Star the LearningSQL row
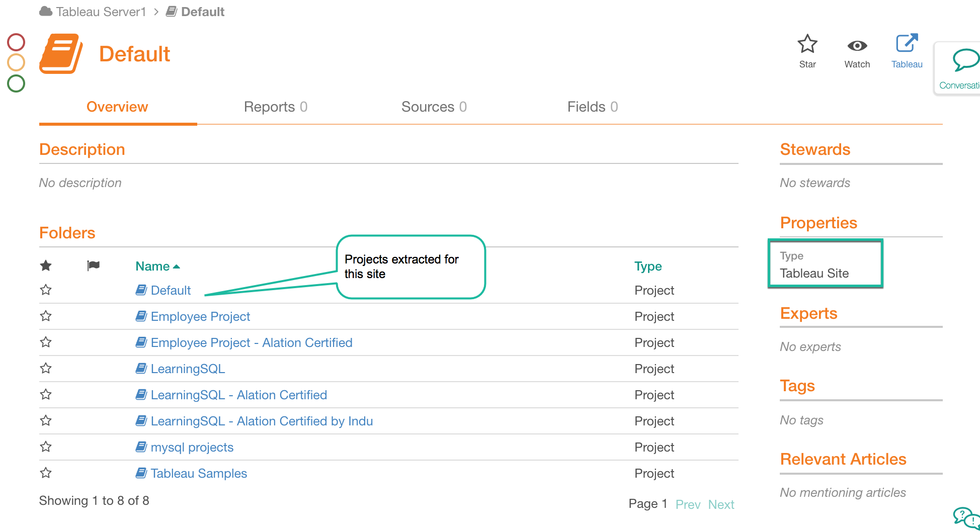 click(46, 368)
